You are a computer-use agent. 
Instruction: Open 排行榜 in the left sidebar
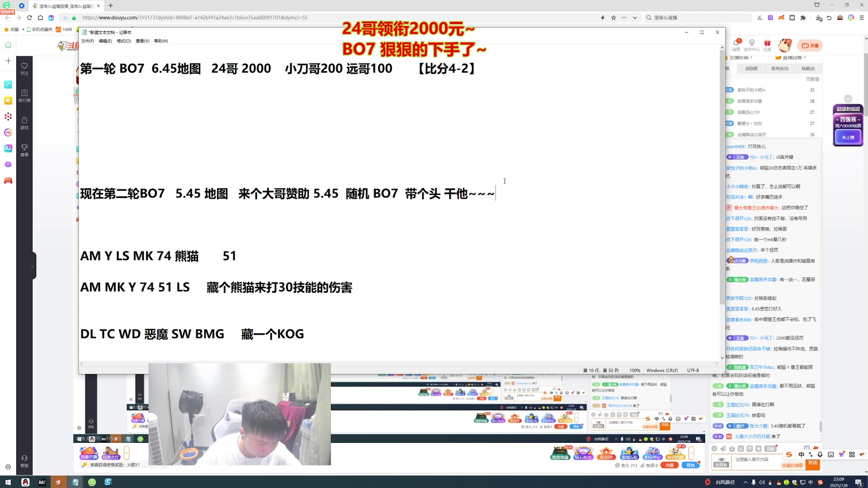[x=24, y=96]
